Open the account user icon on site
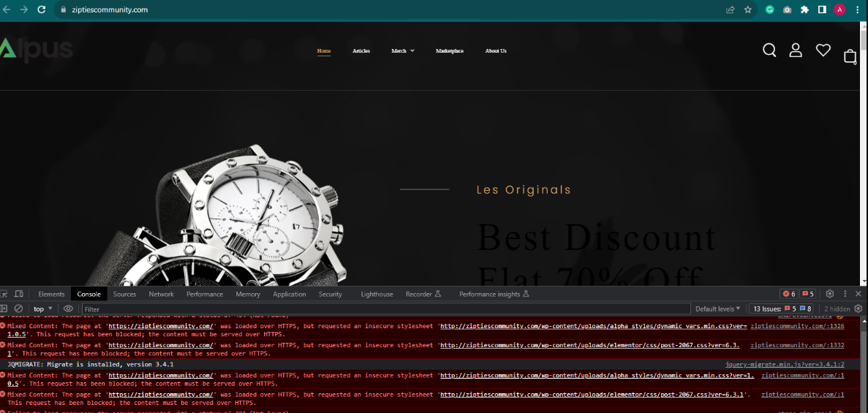 point(796,50)
